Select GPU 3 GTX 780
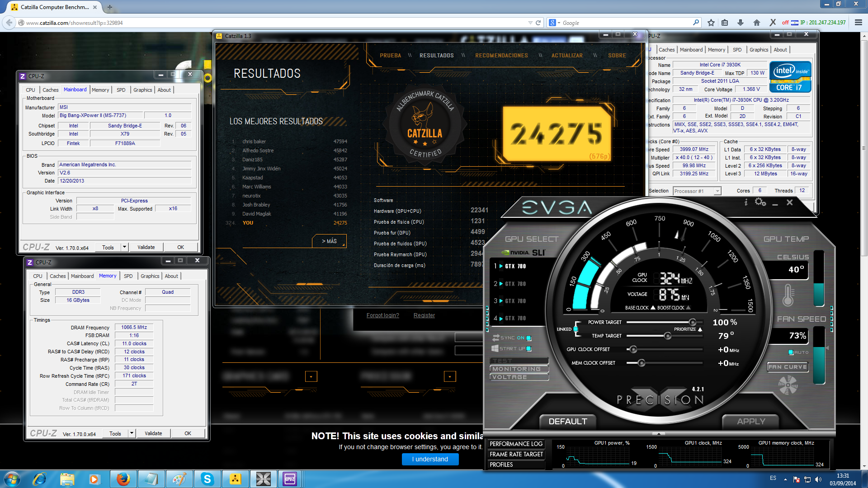 click(512, 301)
